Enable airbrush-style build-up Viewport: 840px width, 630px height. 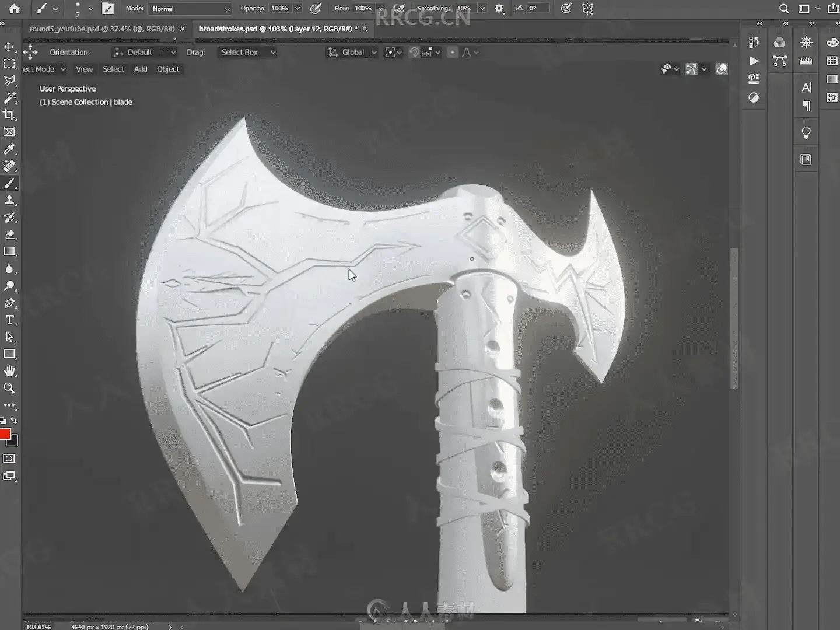pos(399,9)
